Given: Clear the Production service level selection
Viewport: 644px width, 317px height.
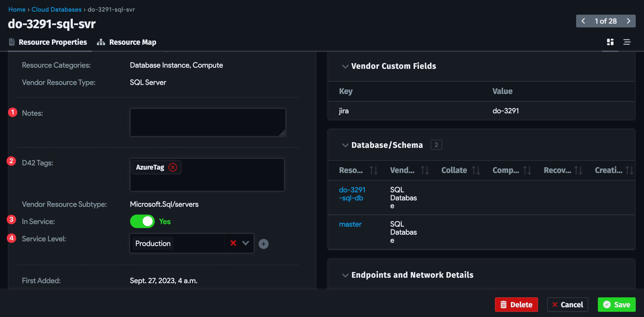Looking at the screenshot, I should coord(233,243).
